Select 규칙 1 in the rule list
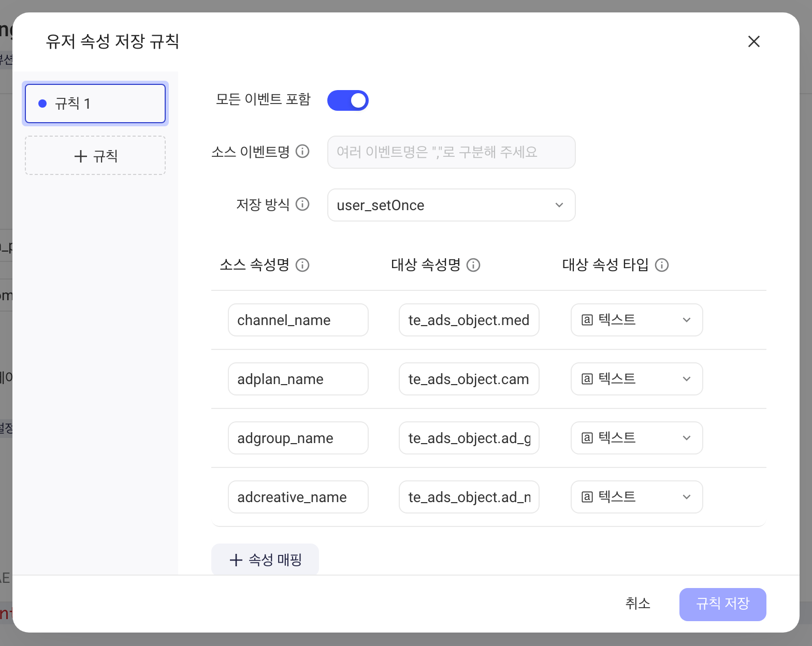This screenshot has width=812, height=646. (95, 104)
